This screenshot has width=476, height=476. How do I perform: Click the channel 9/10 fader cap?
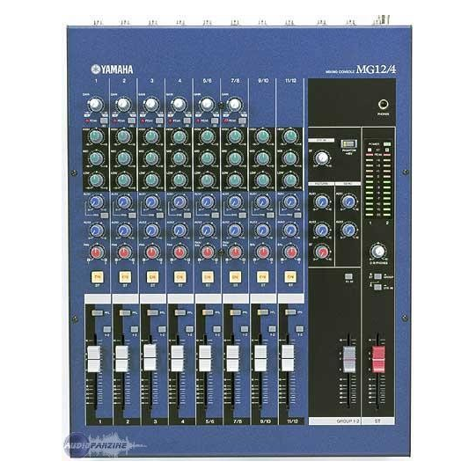tap(260, 358)
